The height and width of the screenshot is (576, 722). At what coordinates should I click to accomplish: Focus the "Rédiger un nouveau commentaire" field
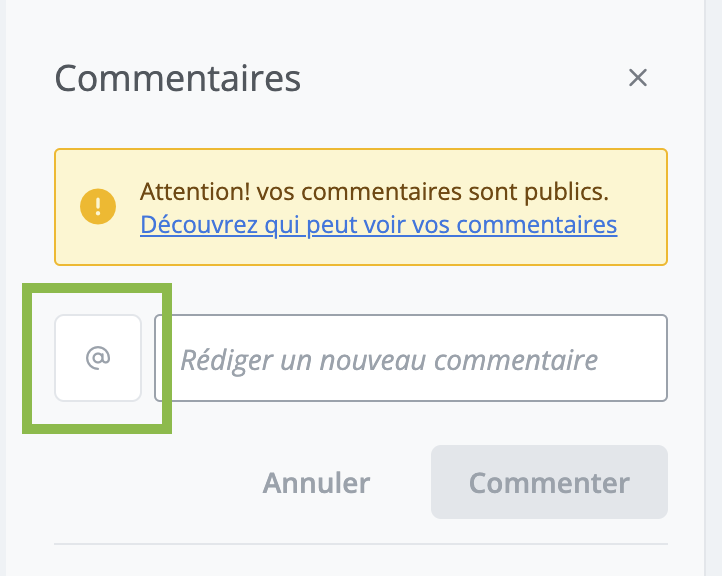tap(410, 358)
